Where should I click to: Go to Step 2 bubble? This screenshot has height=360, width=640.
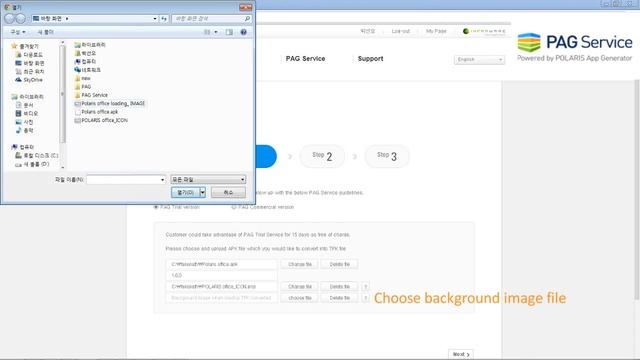(x=322, y=156)
